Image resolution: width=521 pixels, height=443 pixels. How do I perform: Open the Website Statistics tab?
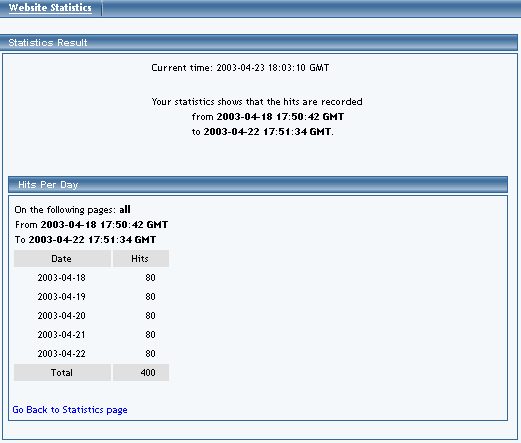tap(50, 8)
